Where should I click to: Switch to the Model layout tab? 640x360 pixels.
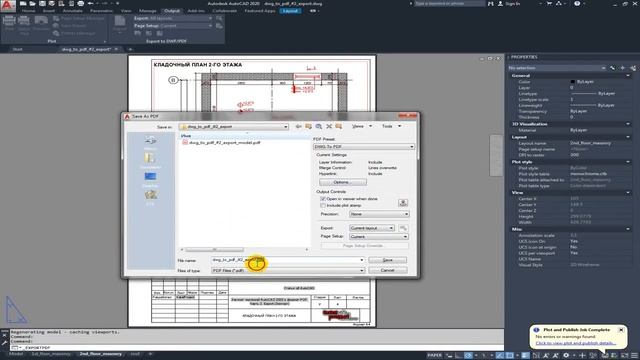(16, 354)
